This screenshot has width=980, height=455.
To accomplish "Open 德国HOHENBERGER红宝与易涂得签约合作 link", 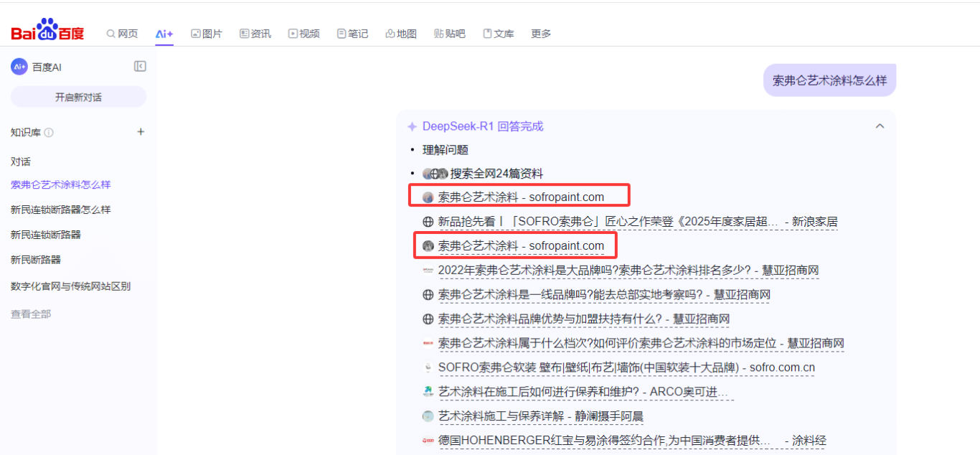I will 632,441.
